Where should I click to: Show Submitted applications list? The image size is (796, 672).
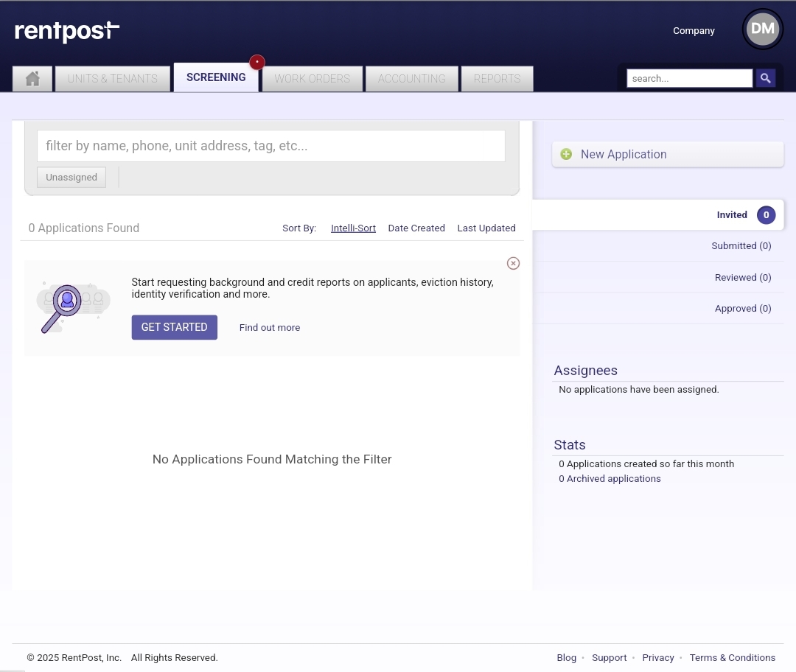[x=741, y=245]
